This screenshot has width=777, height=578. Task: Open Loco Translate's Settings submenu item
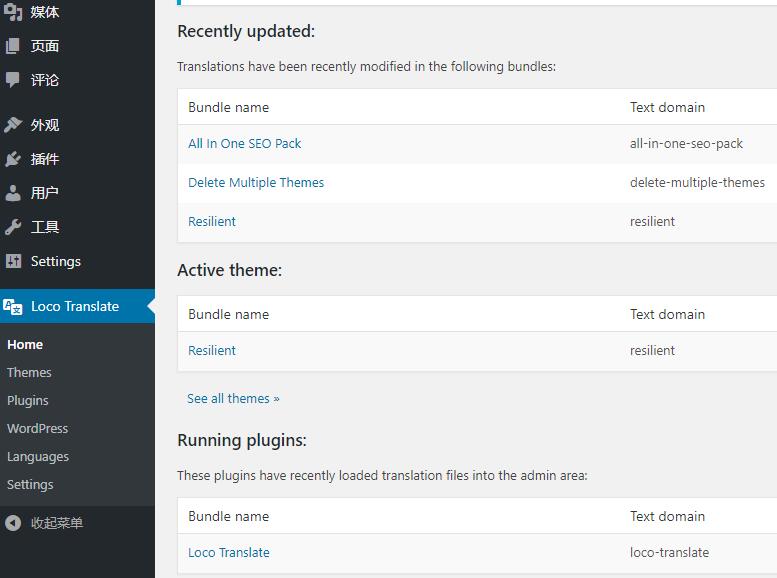point(30,484)
